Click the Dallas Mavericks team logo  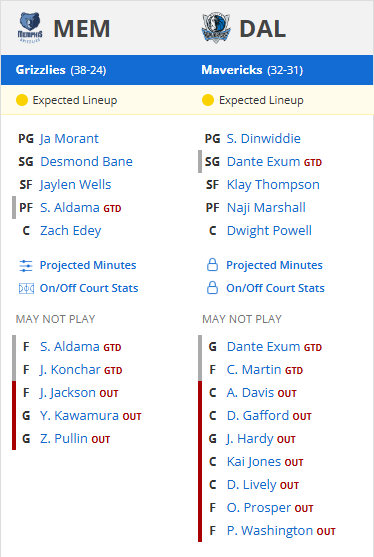click(216, 28)
